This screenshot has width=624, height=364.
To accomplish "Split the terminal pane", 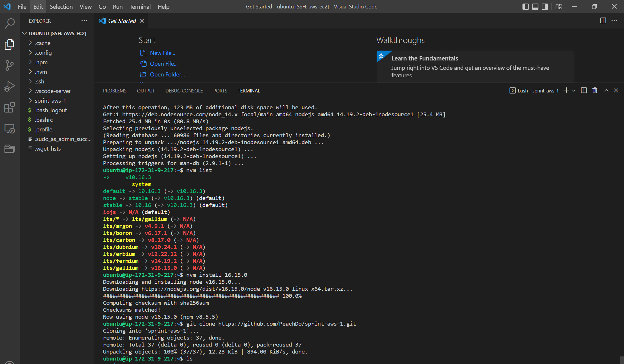I will coord(584,90).
